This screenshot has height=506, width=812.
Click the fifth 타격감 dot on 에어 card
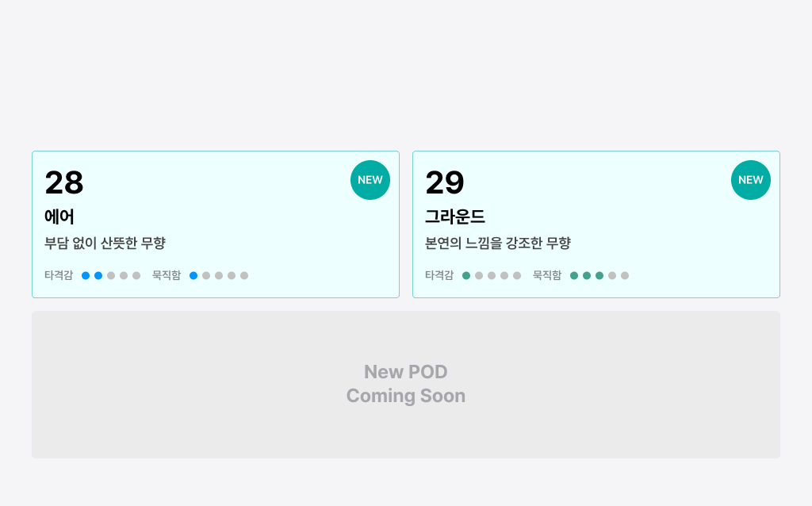tap(136, 276)
